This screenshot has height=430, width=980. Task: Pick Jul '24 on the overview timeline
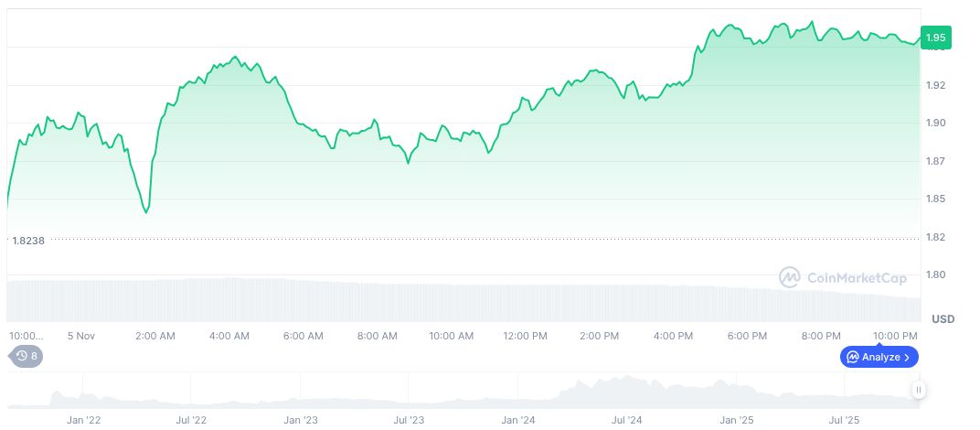click(x=625, y=420)
